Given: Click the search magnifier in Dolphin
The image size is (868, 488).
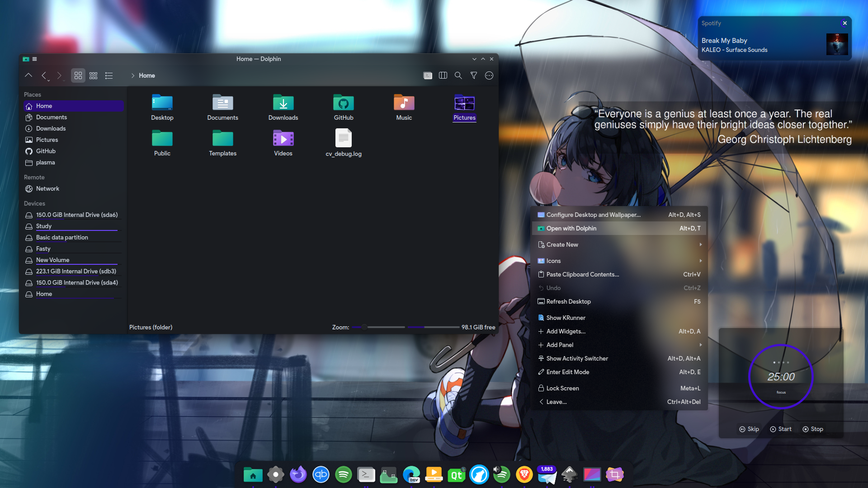Looking at the screenshot, I should (x=458, y=75).
